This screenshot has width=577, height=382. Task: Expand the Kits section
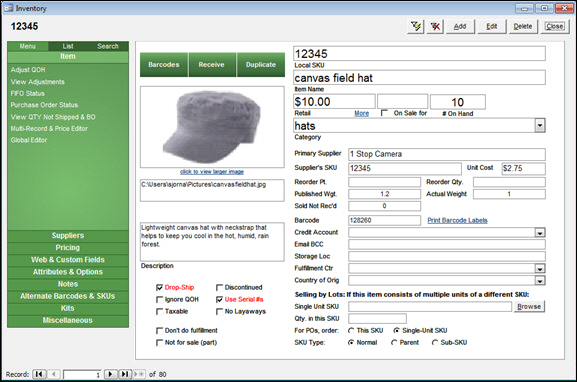(x=68, y=308)
